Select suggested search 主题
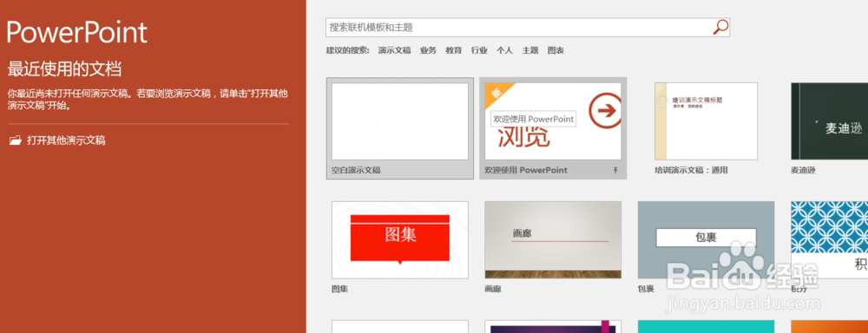This screenshot has height=333, width=868. pos(530,50)
